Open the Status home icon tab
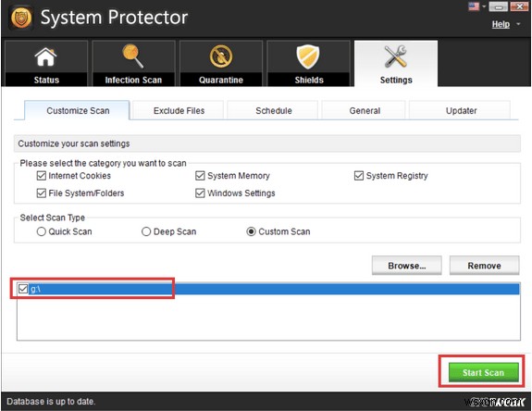 (46, 64)
